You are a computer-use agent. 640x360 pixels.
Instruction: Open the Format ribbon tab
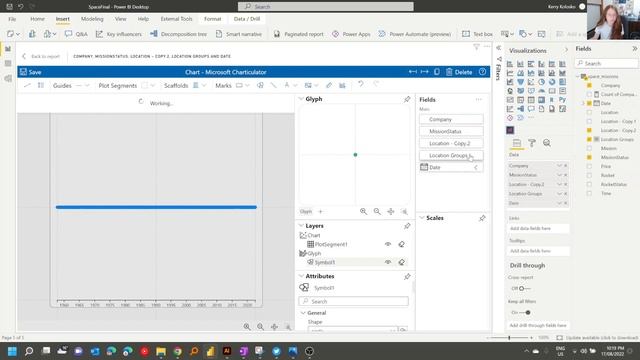tap(213, 19)
